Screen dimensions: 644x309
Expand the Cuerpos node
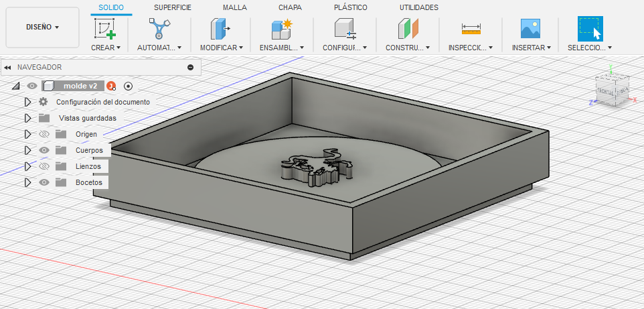27,150
